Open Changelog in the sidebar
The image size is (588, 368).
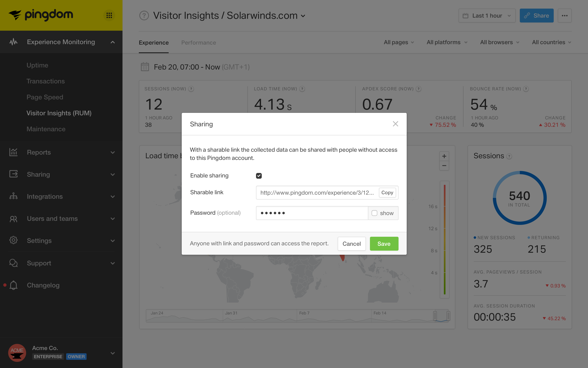point(43,285)
